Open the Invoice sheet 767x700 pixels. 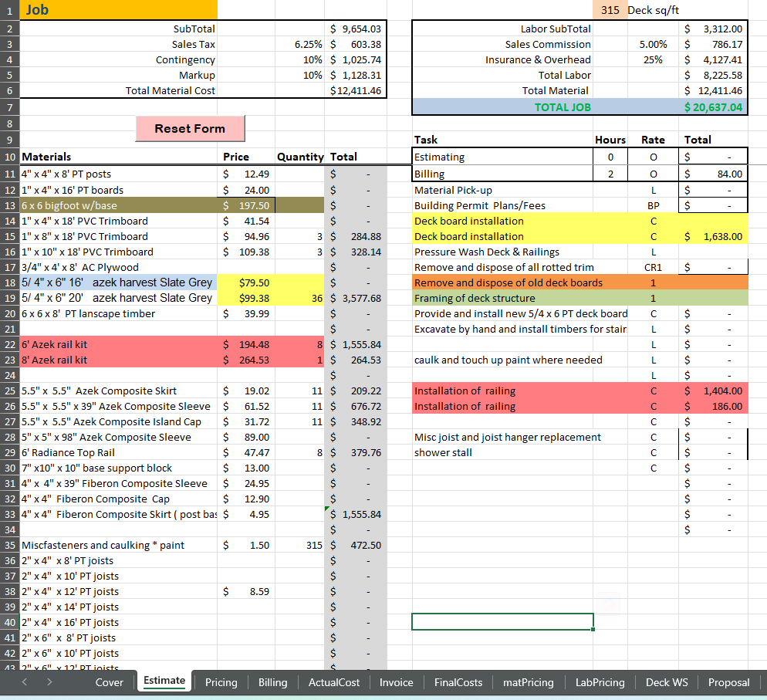pyautogui.click(x=396, y=682)
